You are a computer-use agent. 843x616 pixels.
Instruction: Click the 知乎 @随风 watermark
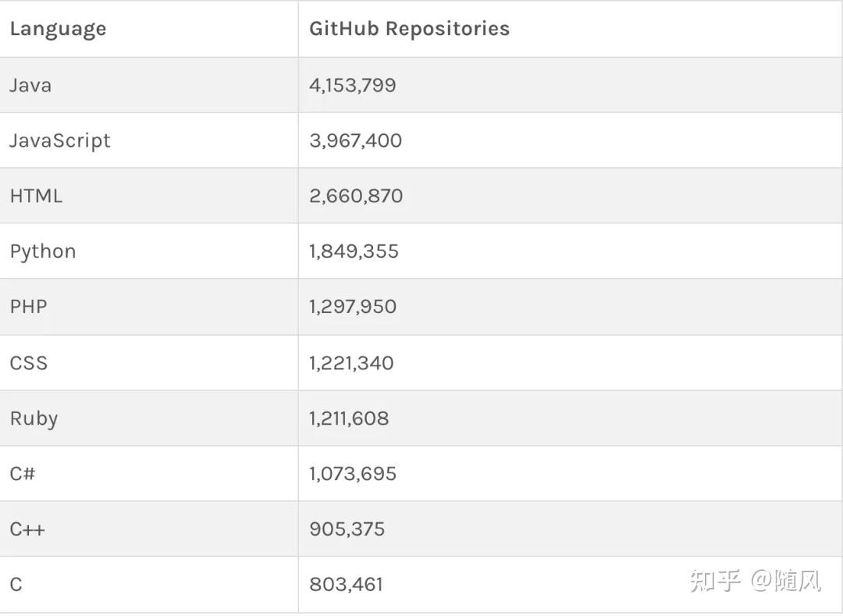coord(755,581)
